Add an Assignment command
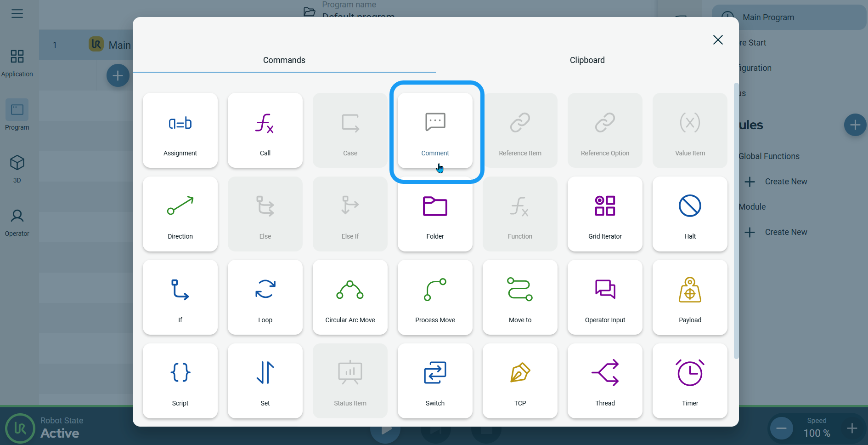The image size is (868, 445). pyautogui.click(x=180, y=131)
